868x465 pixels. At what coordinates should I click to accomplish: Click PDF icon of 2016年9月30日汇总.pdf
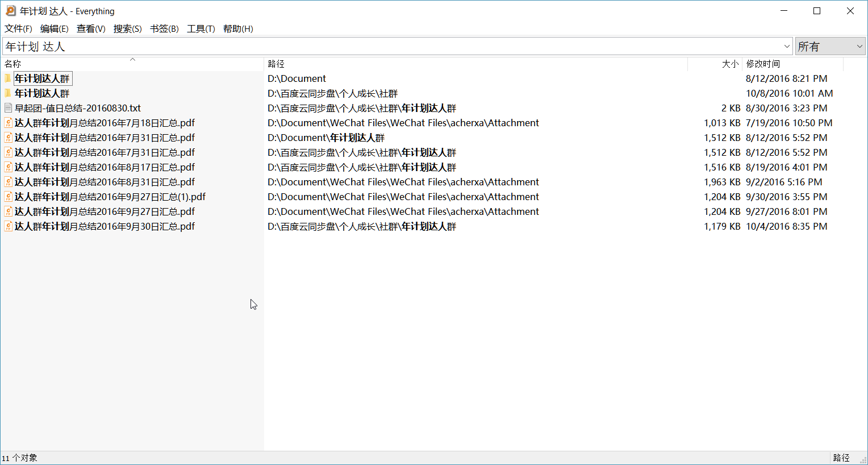(x=8, y=226)
